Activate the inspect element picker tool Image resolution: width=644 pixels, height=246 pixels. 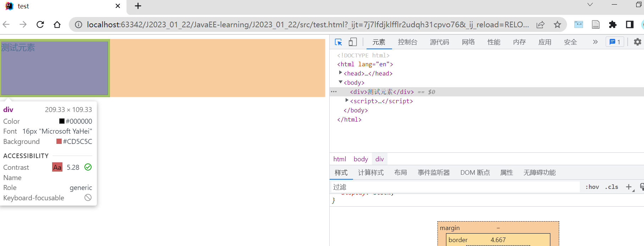[338, 42]
